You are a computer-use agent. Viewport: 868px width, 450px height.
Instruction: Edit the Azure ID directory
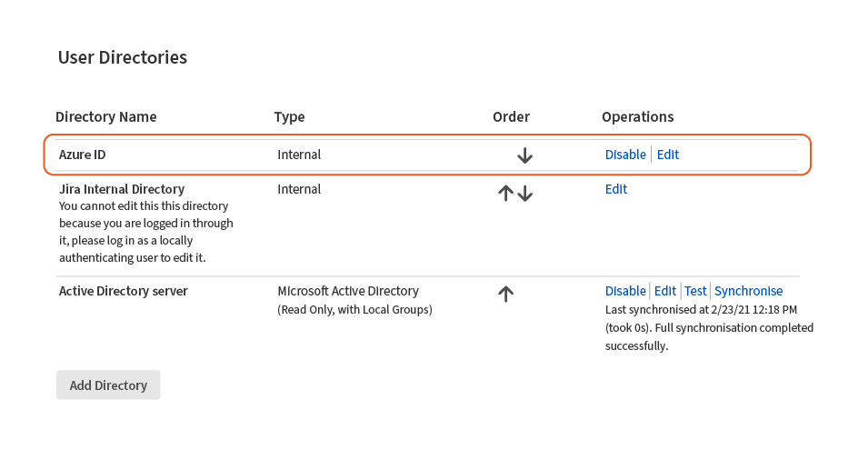[x=668, y=155]
